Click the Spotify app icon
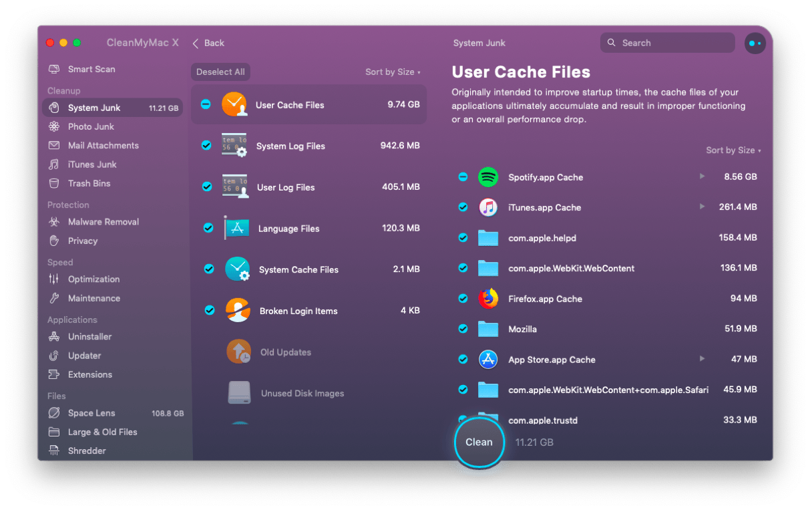The width and height of the screenshot is (812, 508). (x=488, y=177)
